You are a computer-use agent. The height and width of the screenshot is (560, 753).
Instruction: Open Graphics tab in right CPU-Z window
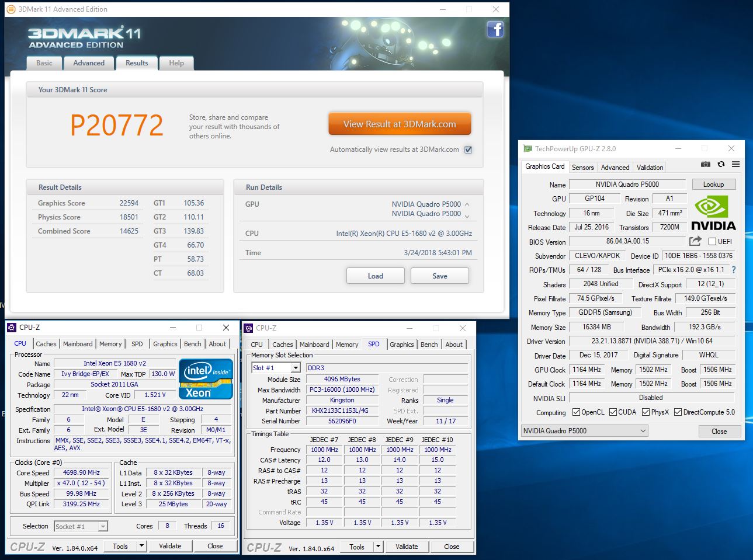pos(402,345)
